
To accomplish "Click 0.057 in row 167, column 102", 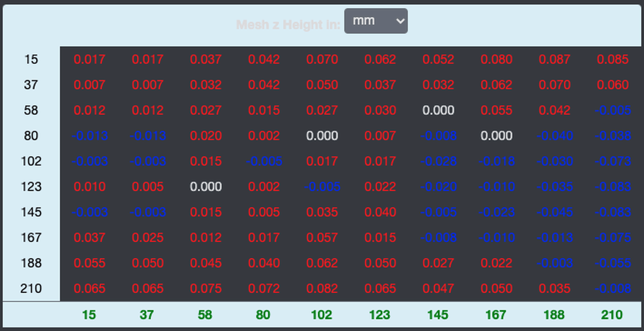I will (x=322, y=238).
